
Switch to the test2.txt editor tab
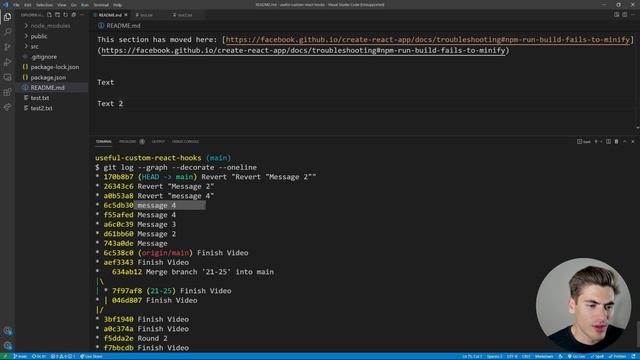point(184,15)
